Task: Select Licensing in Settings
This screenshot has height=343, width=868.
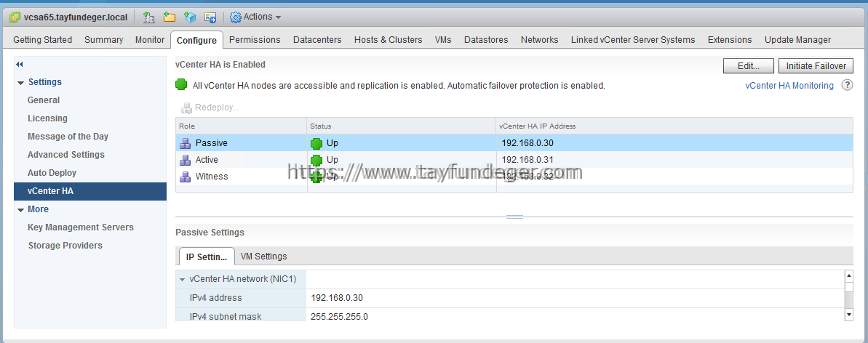Action: click(x=47, y=118)
